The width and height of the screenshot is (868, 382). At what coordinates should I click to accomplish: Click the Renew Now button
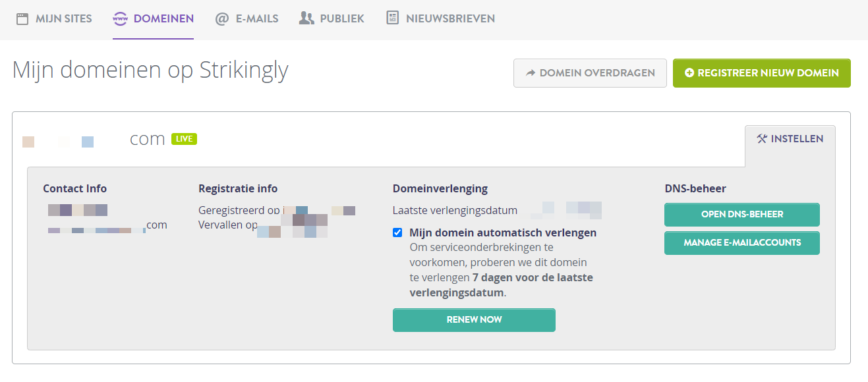(474, 319)
